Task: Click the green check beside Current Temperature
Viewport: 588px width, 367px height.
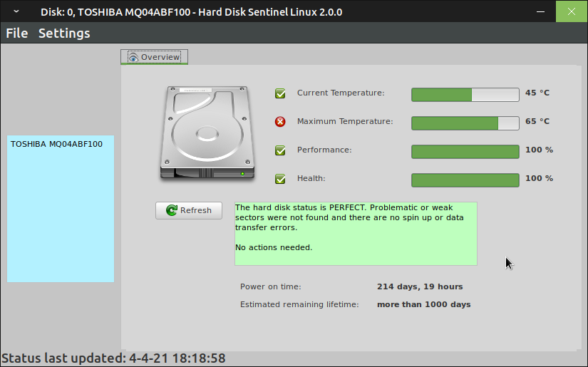Action: click(x=280, y=93)
